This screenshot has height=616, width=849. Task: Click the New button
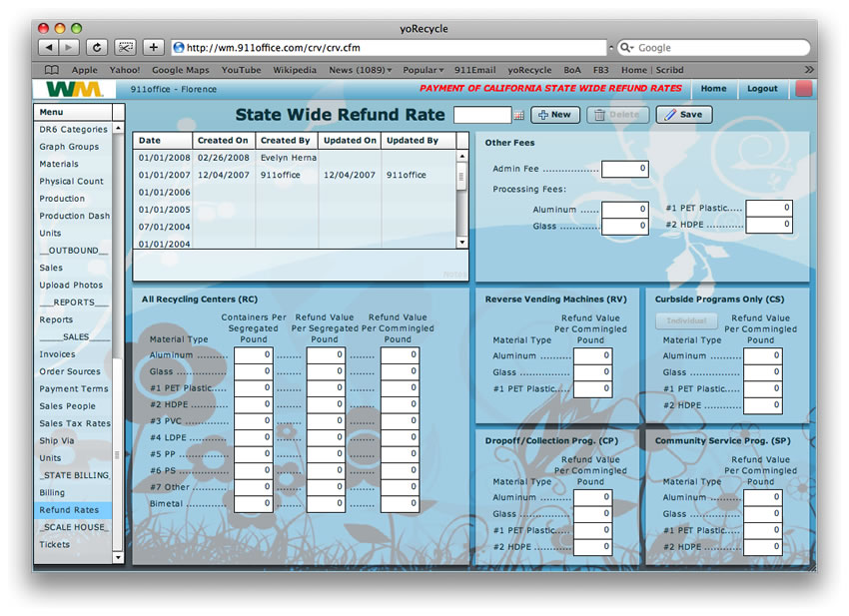(x=555, y=115)
